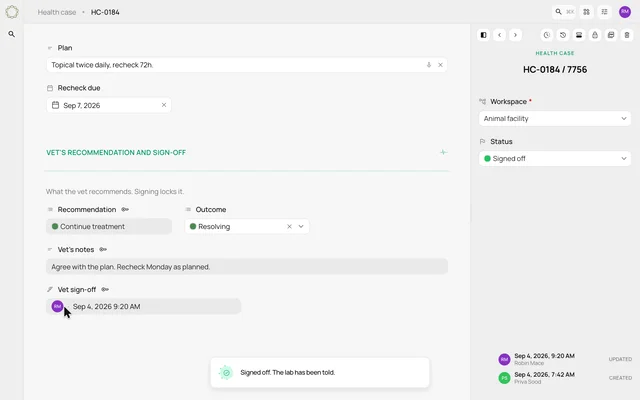Click the Workspace label icon
The height and width of the screenshot is (400, 640).
(x=482, y=102)
